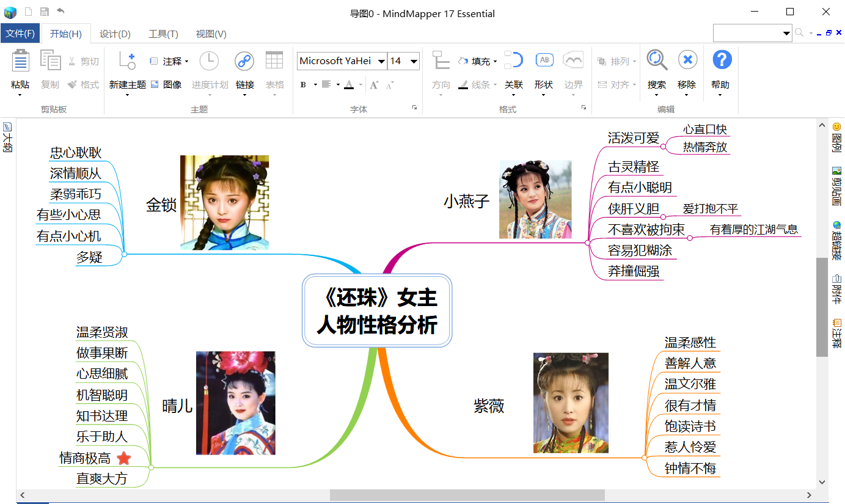Click the Search (搜索) magnifier icon
This screenshot has height=504, width=845.
pyautogui.click(x=657, y=60)
